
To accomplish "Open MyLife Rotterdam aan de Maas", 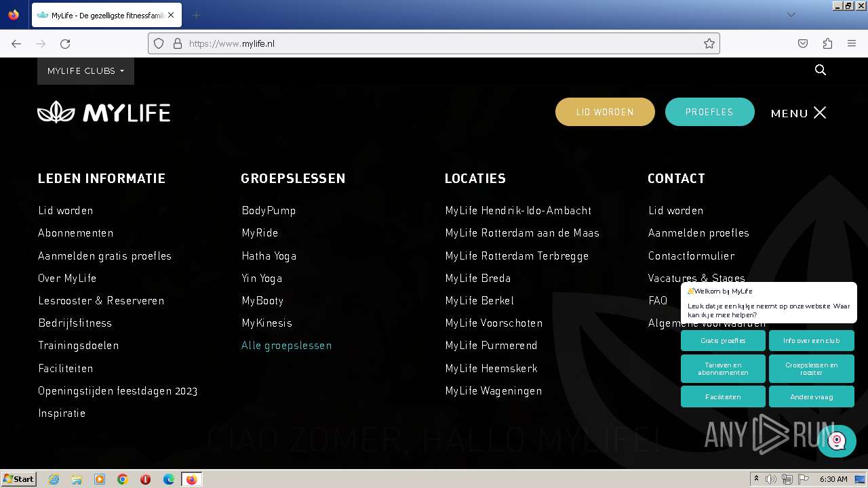I will [522, 232].
